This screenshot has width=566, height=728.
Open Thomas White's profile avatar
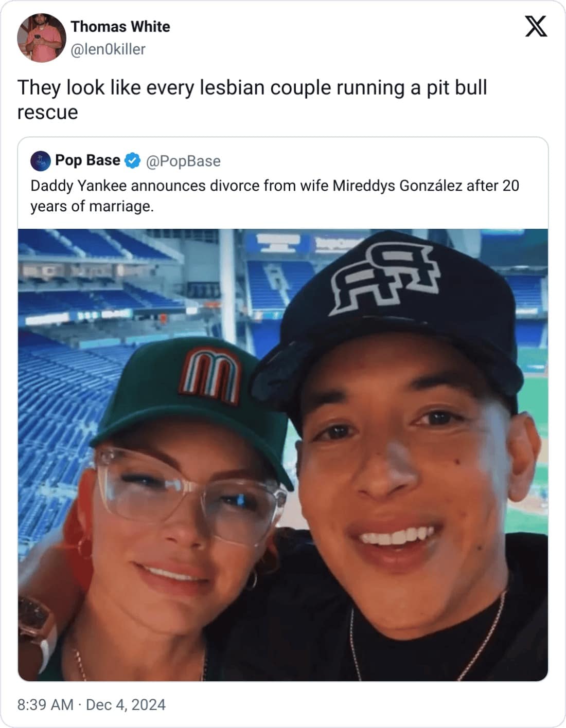coord(42,38)
